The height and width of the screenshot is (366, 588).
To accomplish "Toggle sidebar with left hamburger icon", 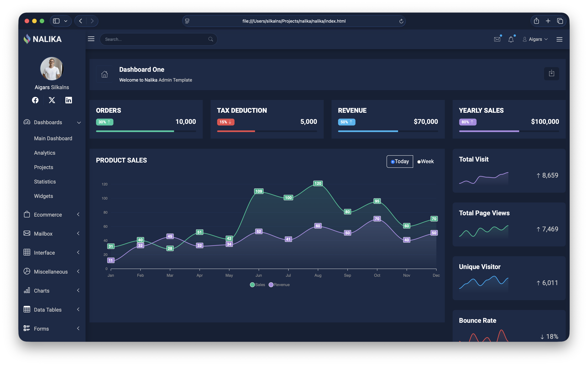I will (x=91, y=39).
